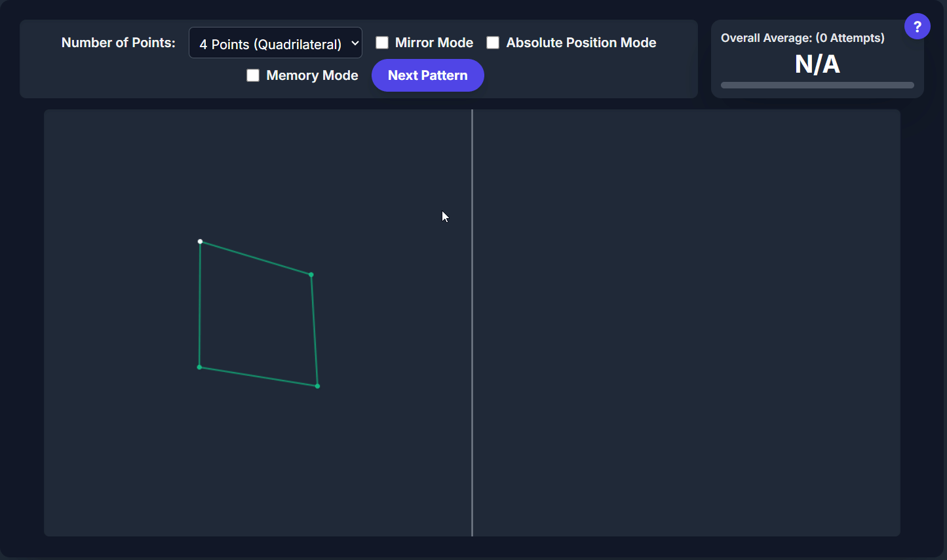Viewport: 947px width, 560px height.
Task: Click the white top-left vertex of quadrilateral
Action: pyautogui.click(x=201, y=242)
